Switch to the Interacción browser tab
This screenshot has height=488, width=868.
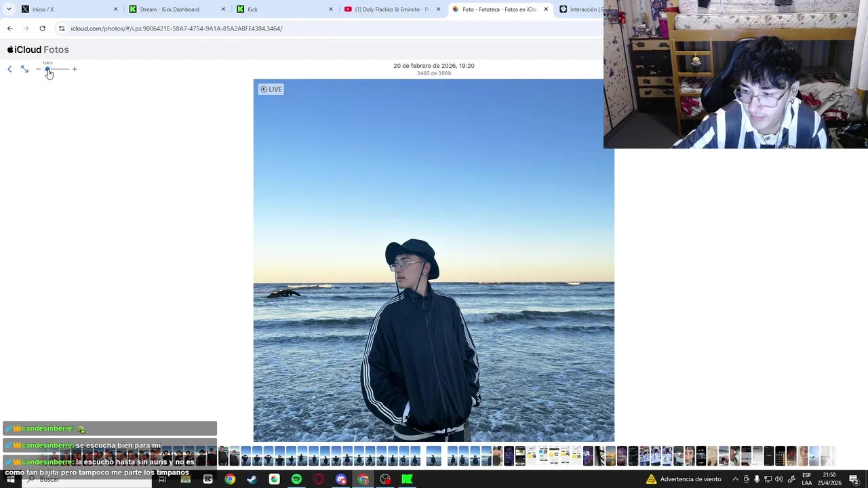click(580, 9)
